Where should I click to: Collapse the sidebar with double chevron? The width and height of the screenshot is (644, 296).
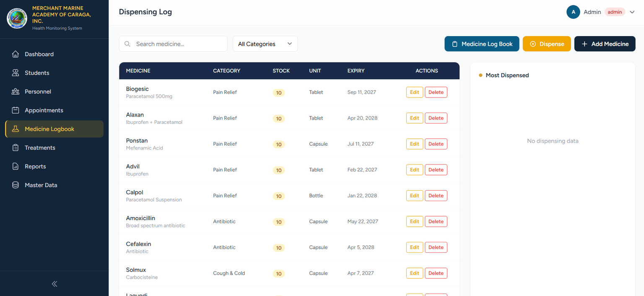click(x=55, y=284)
